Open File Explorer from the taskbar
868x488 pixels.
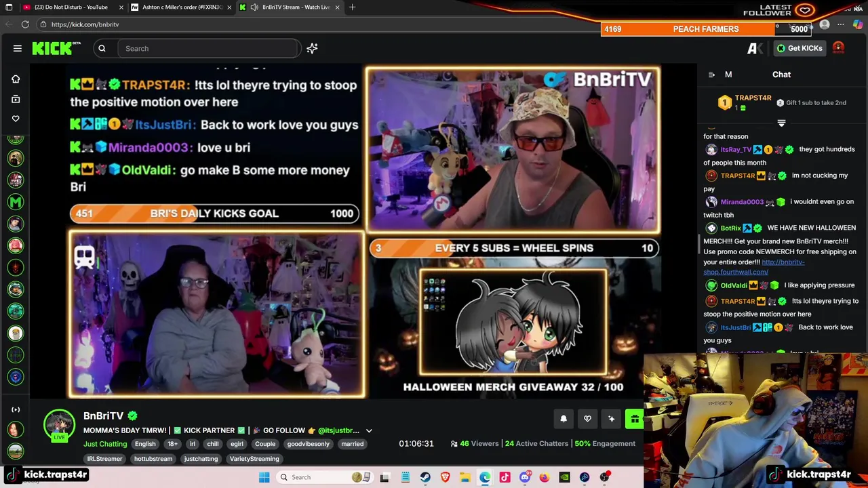(x=465, y=477)
